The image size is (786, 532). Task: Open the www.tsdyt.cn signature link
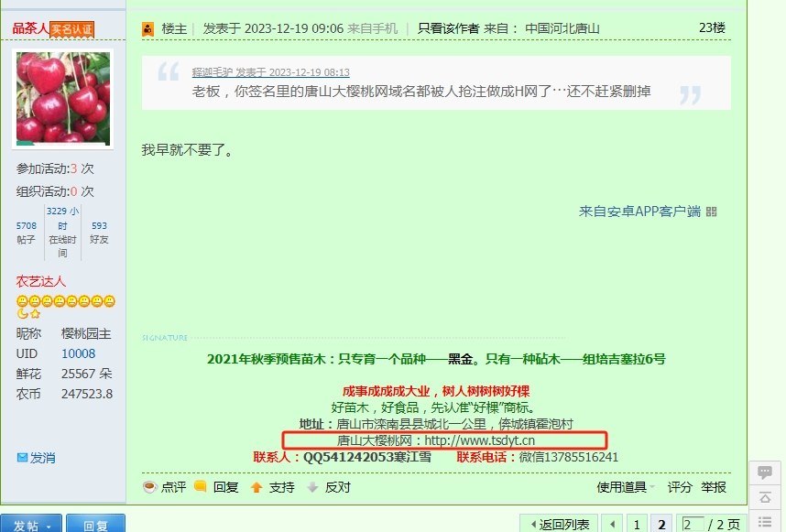pyautogui.click(x=480, y=440)
